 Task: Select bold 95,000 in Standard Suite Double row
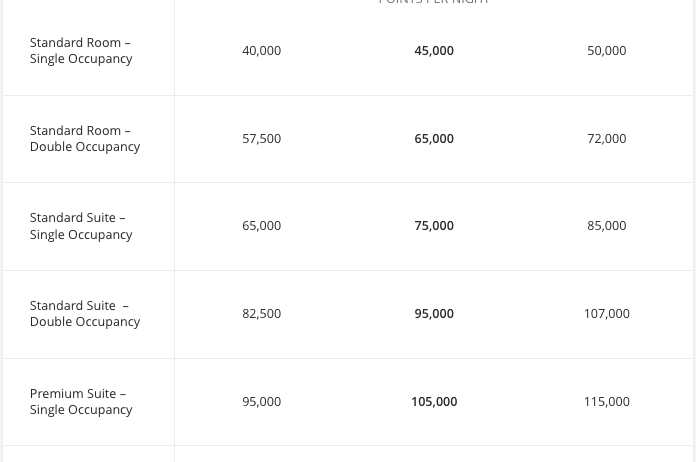click(434, 314)
